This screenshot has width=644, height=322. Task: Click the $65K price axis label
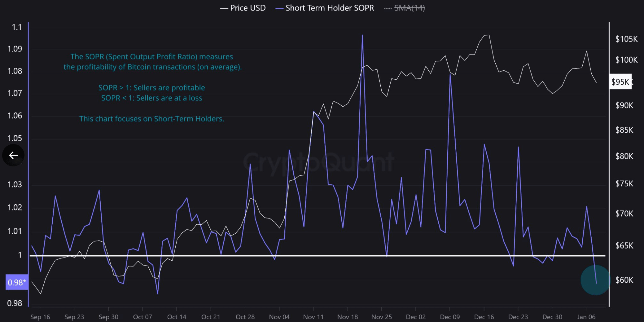(x=624, y=245)
